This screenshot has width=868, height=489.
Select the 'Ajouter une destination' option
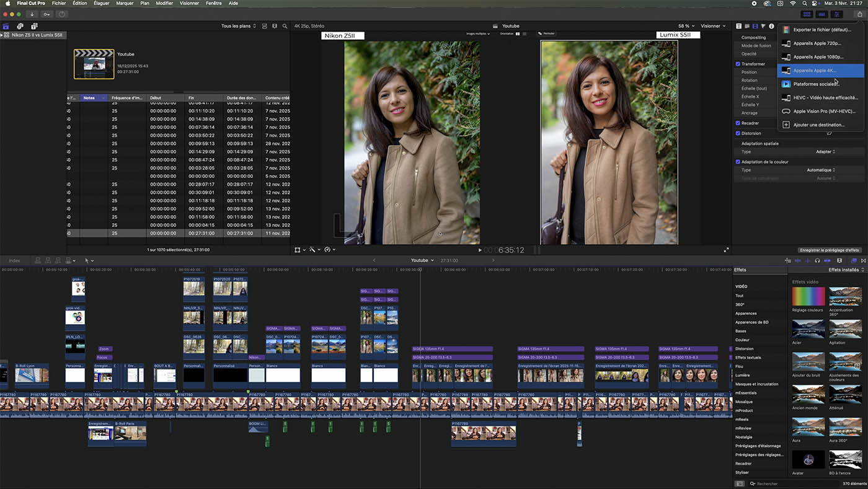coord(818,125)
